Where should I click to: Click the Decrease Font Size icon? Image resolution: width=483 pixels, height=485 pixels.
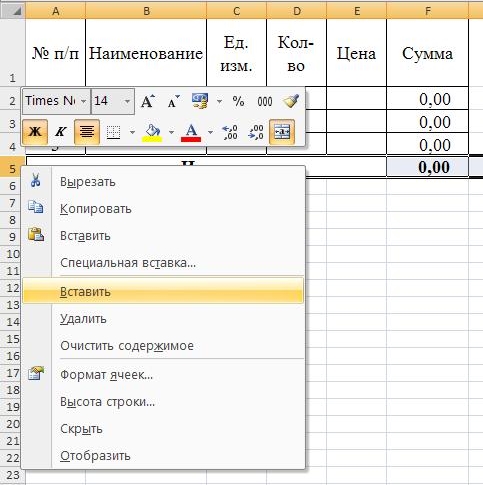tap(173, 101)
